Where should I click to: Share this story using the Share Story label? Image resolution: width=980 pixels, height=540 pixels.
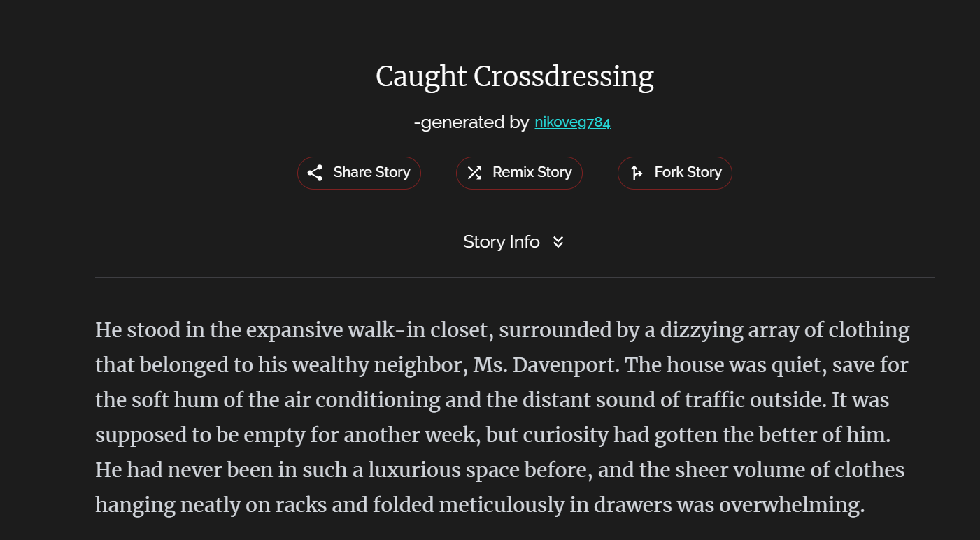click(371, 172)
